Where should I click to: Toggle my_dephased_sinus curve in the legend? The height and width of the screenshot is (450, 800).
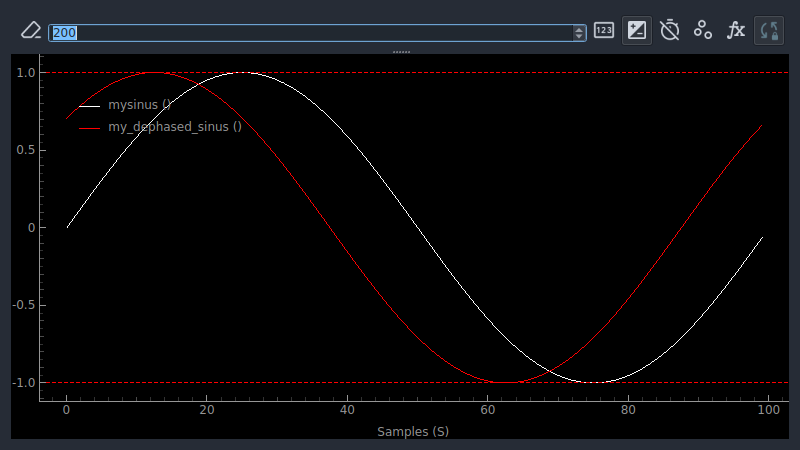click(175, 127)
